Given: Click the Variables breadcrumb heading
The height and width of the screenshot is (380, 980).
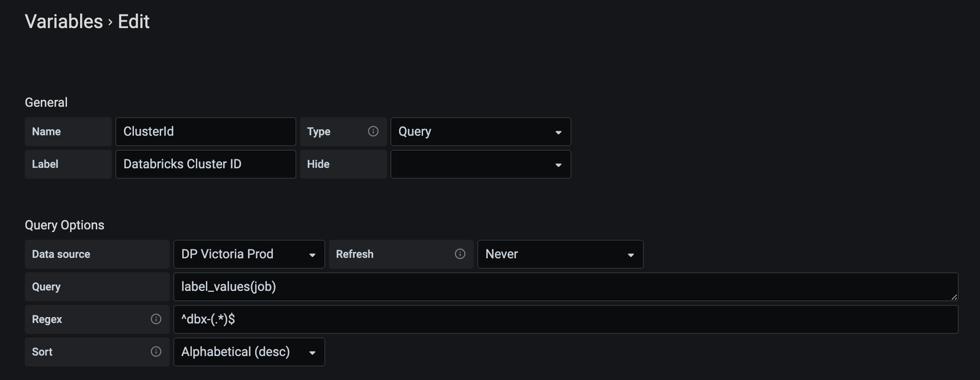Looking at the screenshot, I should (64, 22).
